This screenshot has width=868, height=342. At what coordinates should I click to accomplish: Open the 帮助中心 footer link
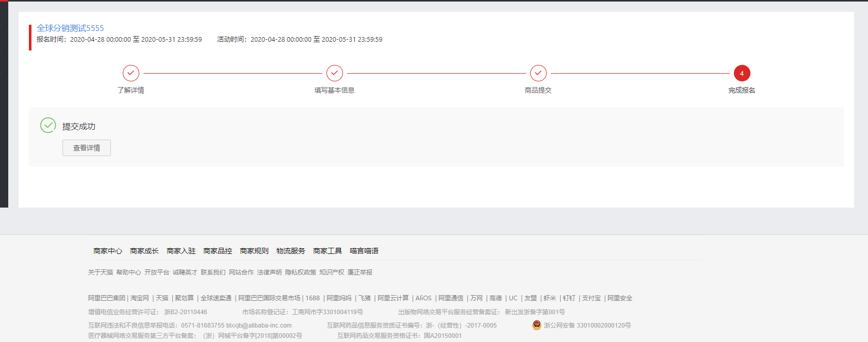[x=128, y=272]
